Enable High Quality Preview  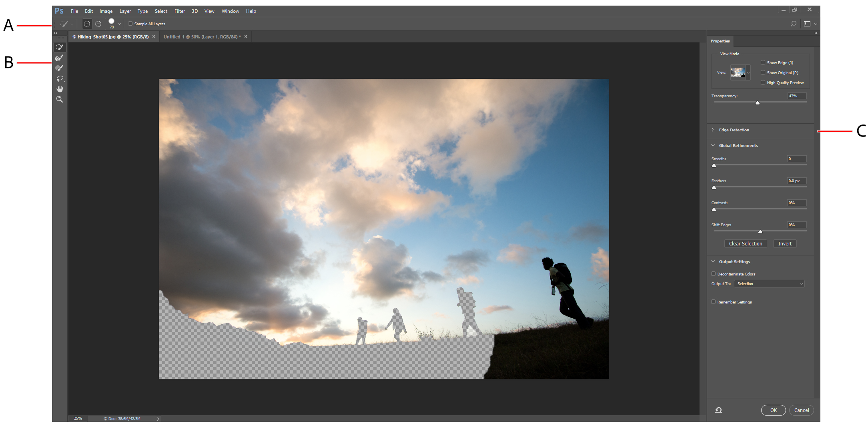pos(763,82)
